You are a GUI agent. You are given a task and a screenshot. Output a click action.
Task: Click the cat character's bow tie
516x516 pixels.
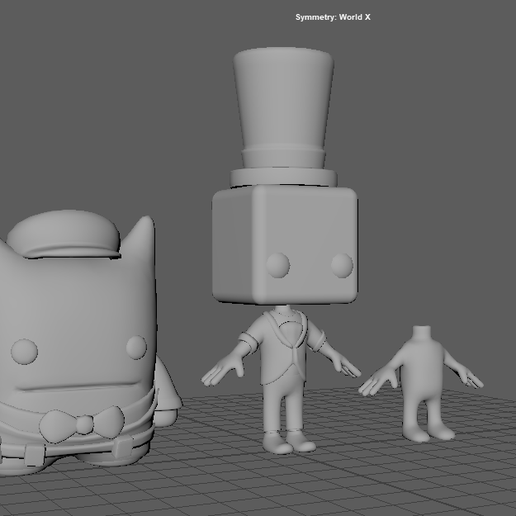tap(83, 424)
